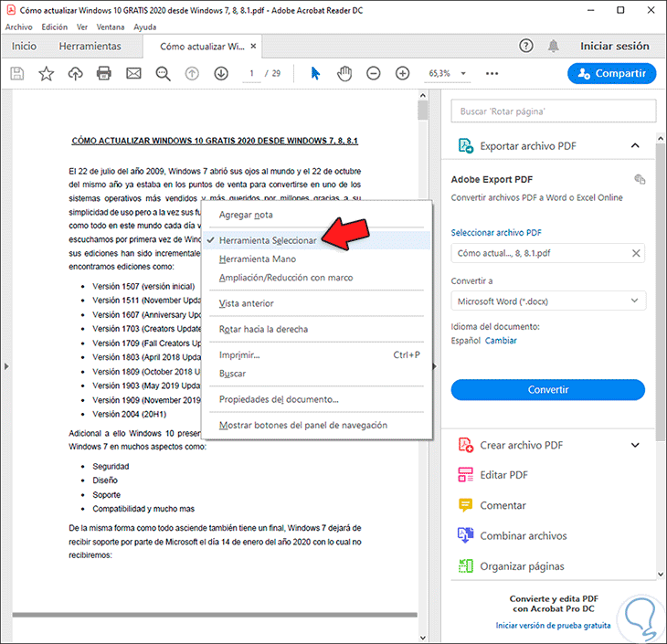Click the horizontal scrollbar under the document
667x644 pixels.
pos(215,615)
